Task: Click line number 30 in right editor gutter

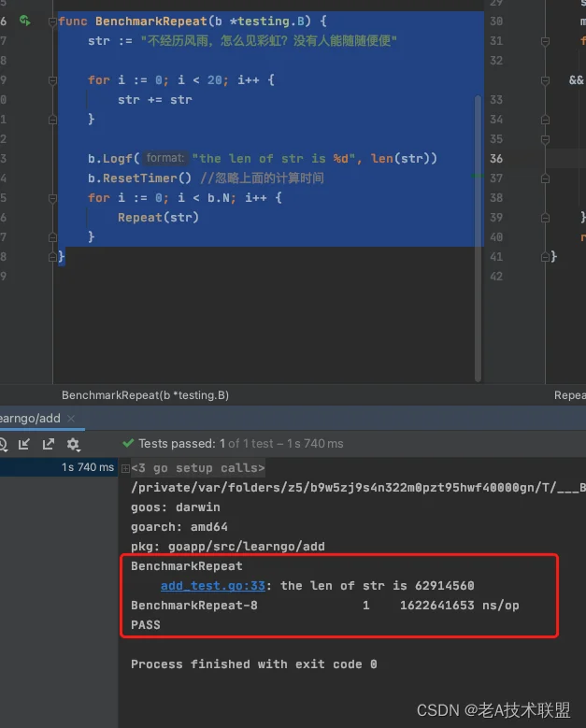Action: (x=496, y=21)
